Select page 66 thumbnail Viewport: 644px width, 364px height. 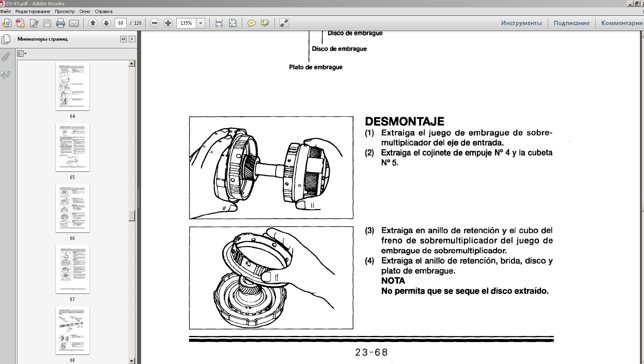point(72,208)
